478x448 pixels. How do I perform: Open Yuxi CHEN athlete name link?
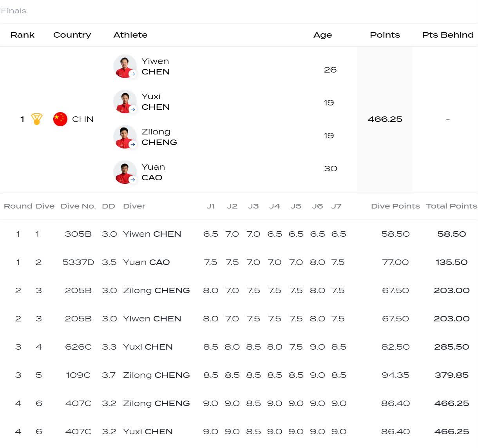coord(156,102)
